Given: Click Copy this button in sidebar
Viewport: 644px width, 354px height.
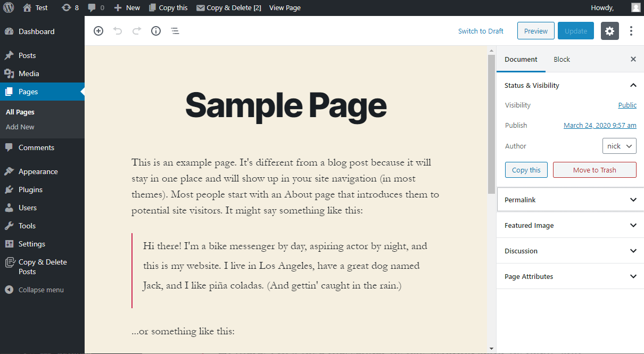Looking at the screenshot, I should pos(526,170).
